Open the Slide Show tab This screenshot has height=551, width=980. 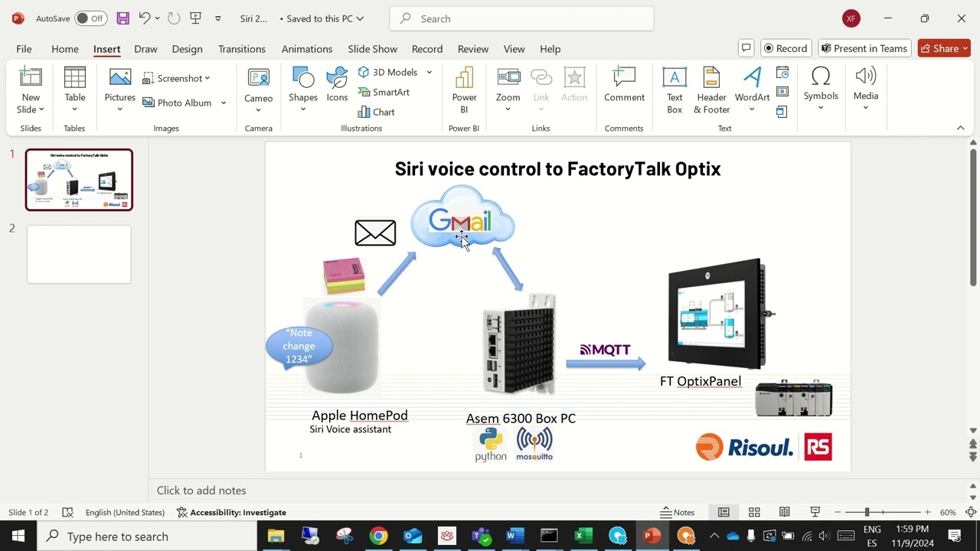pyautogui.click(x=372, y=48)
